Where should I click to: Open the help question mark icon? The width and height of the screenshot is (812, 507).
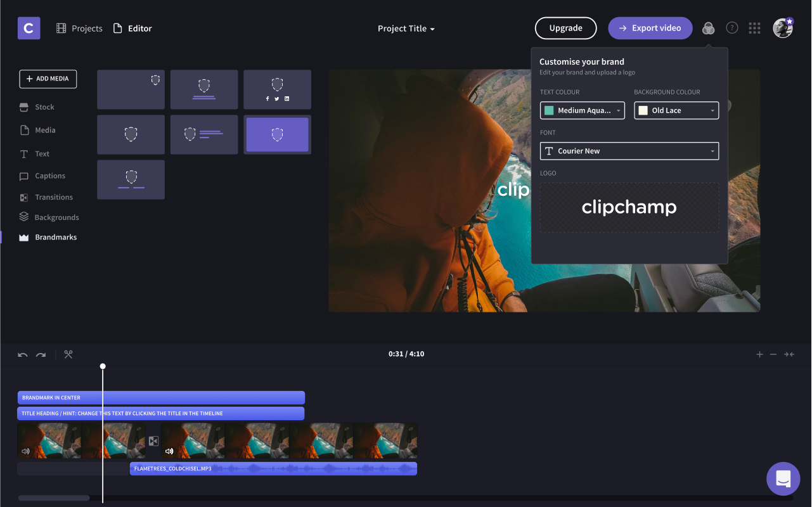(x=732, y=28)
